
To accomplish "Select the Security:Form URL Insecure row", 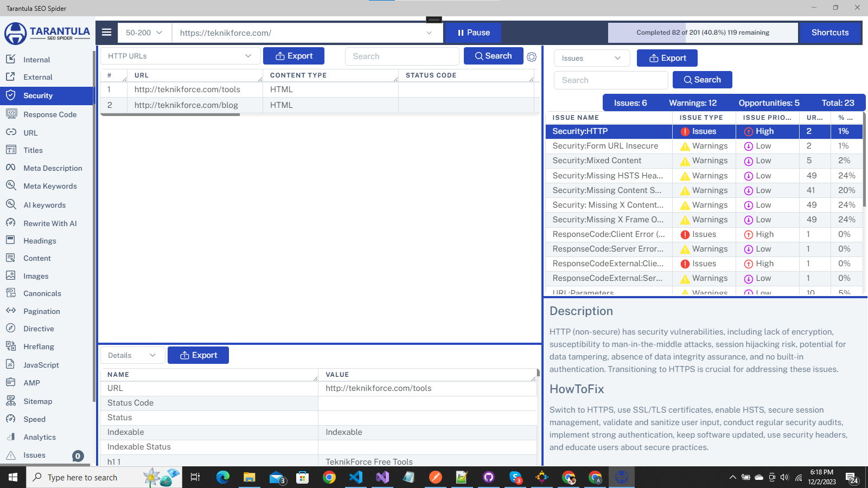I will tap(704, 146).
